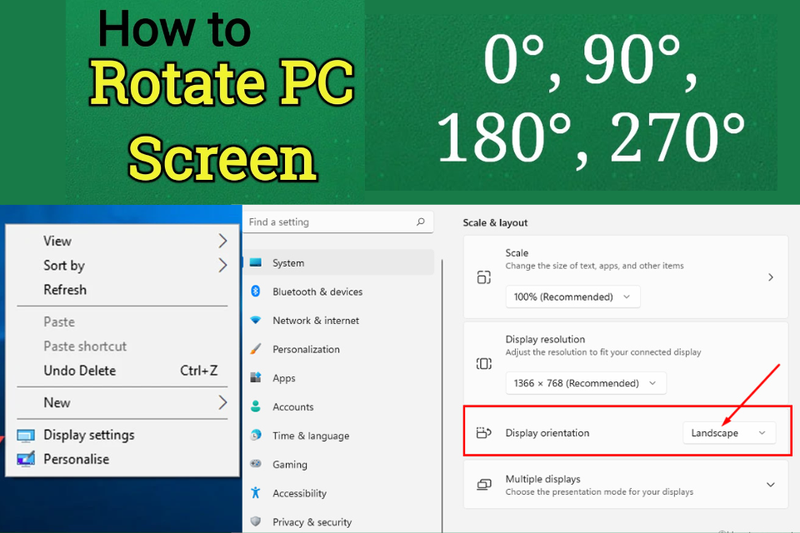Click the Multiple displays icon
Screen dimensions: 800x533
[x=484, y=485]
